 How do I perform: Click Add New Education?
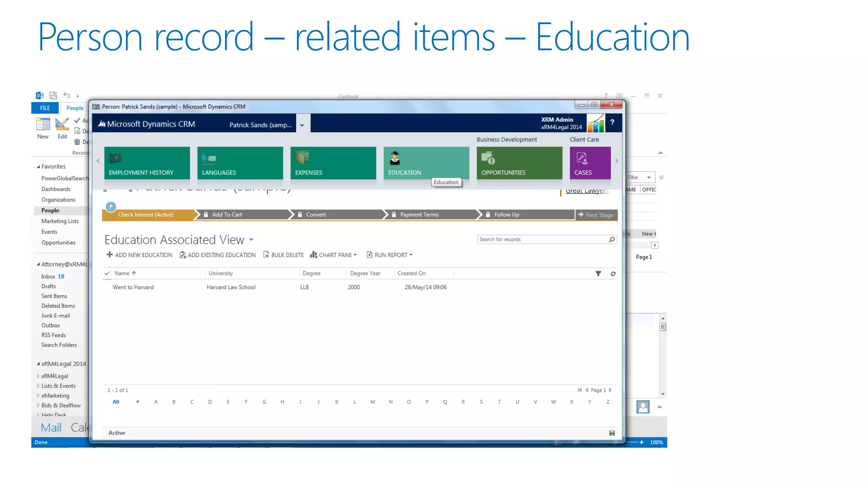point(139,255)
